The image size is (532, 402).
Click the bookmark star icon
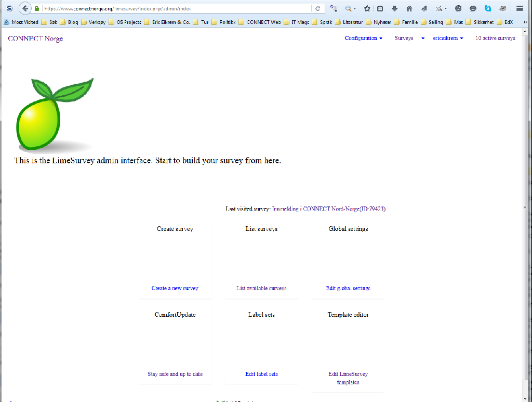click(367, 8)
